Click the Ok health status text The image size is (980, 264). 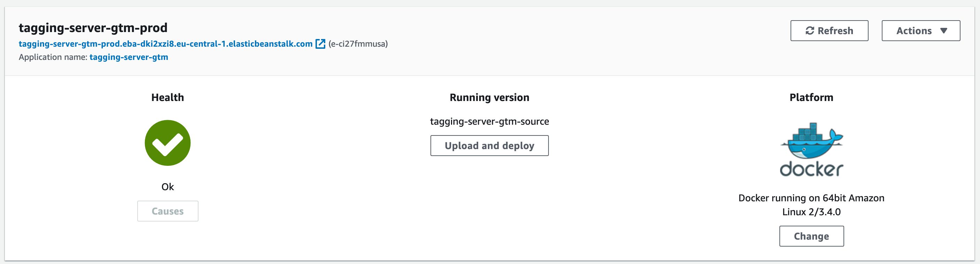pos(168,187)
